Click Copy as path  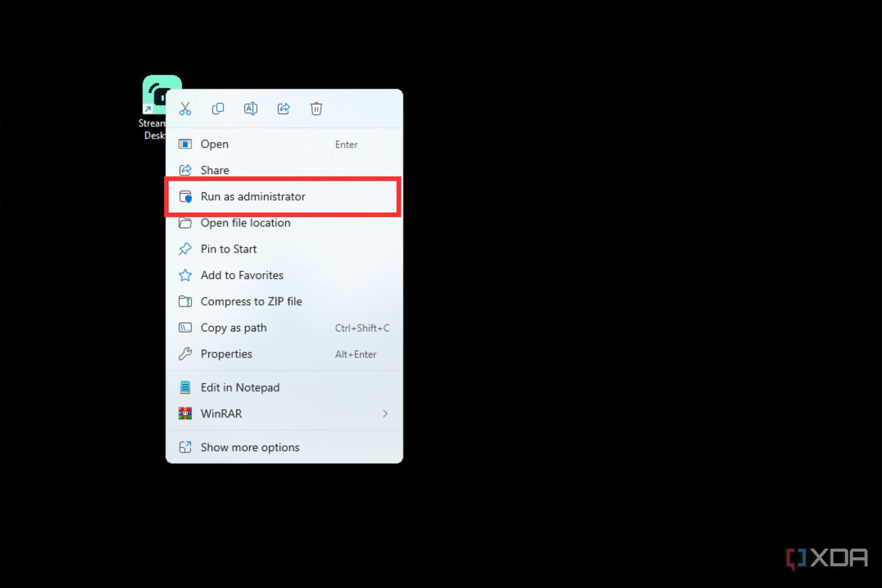(234, 328)
